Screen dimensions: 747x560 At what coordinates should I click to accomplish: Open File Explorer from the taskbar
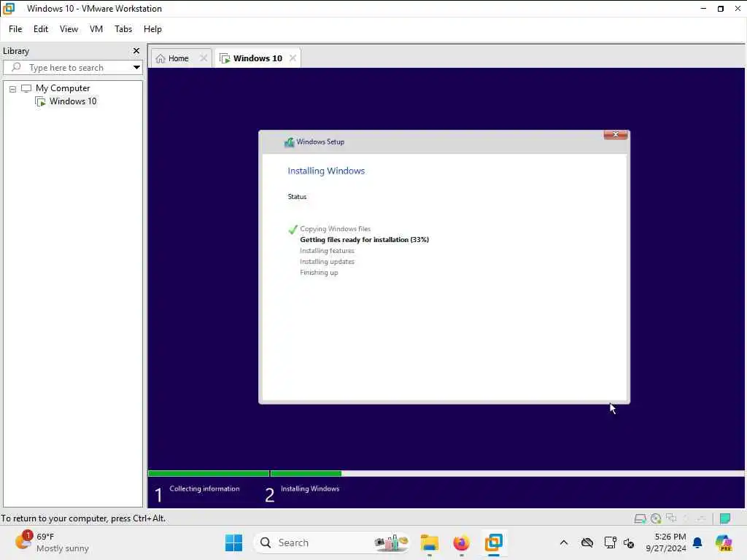click(429, 542)
